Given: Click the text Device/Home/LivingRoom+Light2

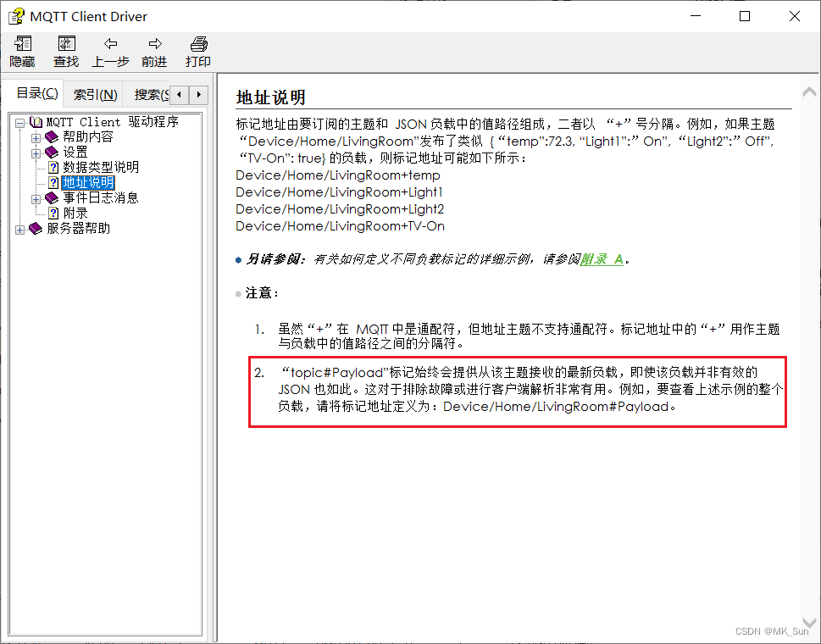Looking at the screenshot, I should click(340, 209).
